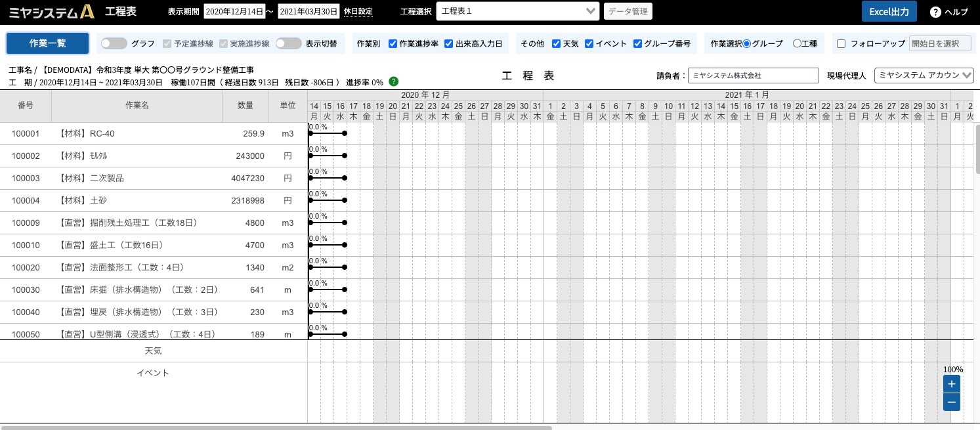This screenshot has width=980, height=430.
Task: Select row 【直営】床掘（排水構造物）
Action: [154, 290]
